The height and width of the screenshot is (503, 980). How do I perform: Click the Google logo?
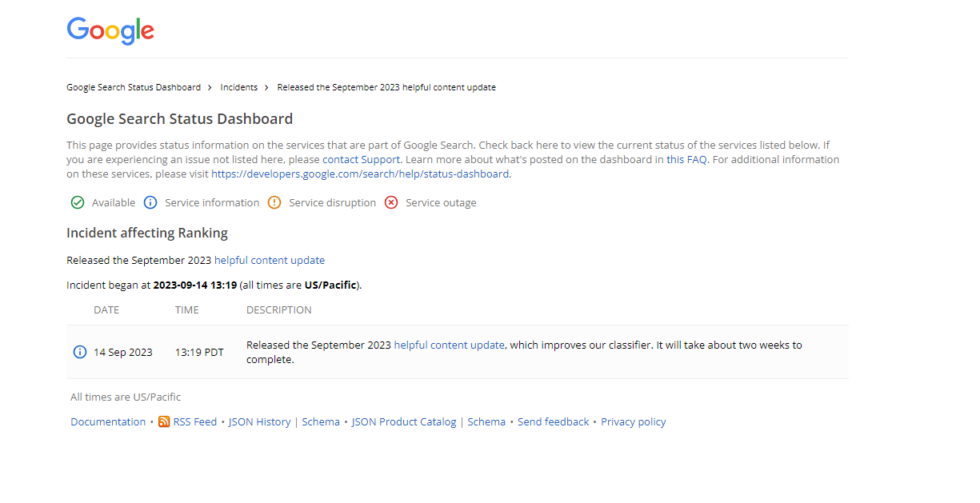tap(110, 30)
